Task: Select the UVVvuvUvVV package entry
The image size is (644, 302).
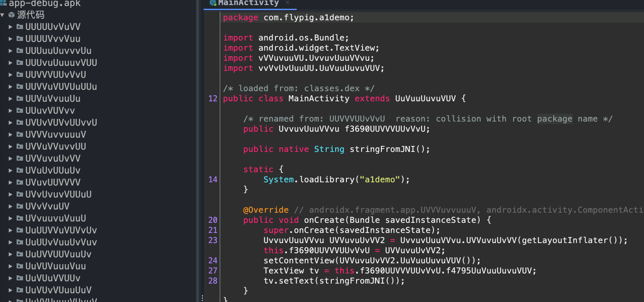Action: pyautogui.click(x=53, y=158)
